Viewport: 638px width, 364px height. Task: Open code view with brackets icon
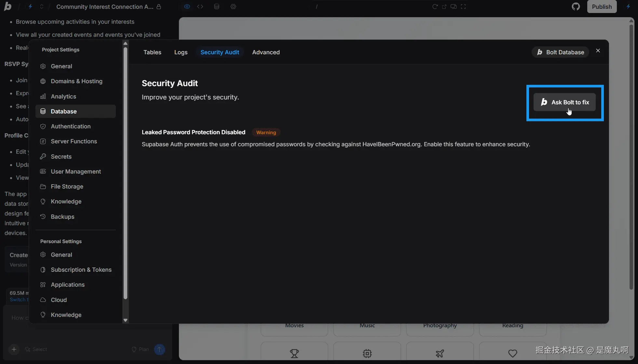click(x=200, y=6)
